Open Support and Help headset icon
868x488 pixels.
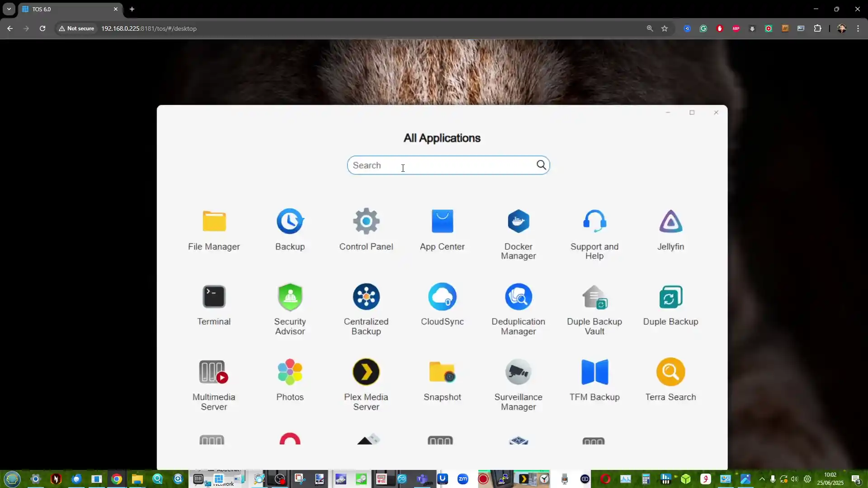point(594,221)
